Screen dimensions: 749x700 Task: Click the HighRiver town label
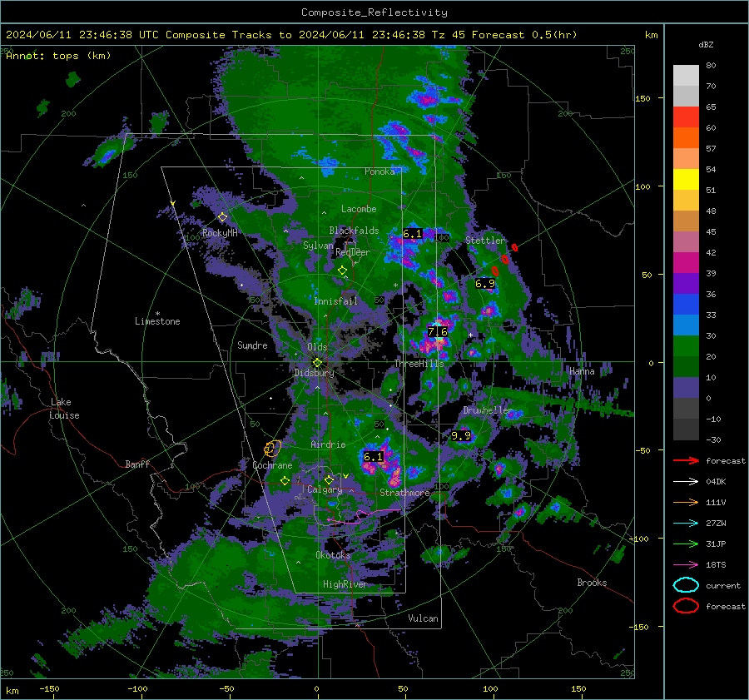click(x=345, y=584)
